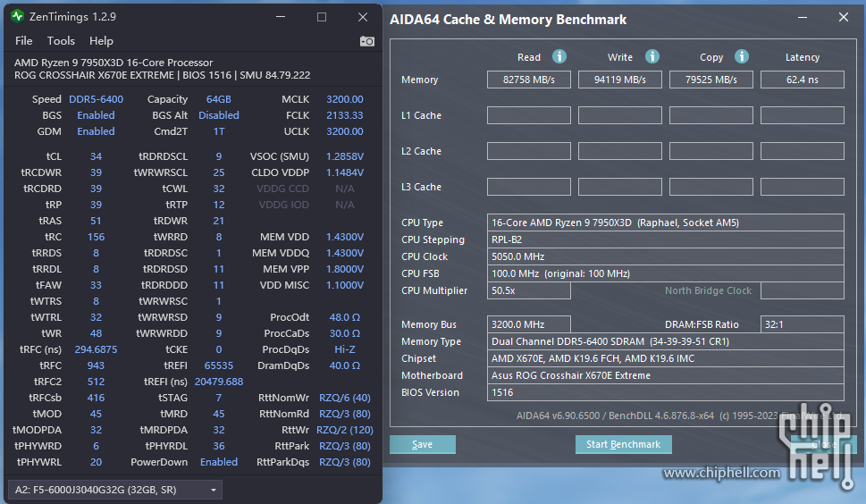Click the CPU Stepping RPL-B2 field
866x504 pixels.
(x=666, y=239)
